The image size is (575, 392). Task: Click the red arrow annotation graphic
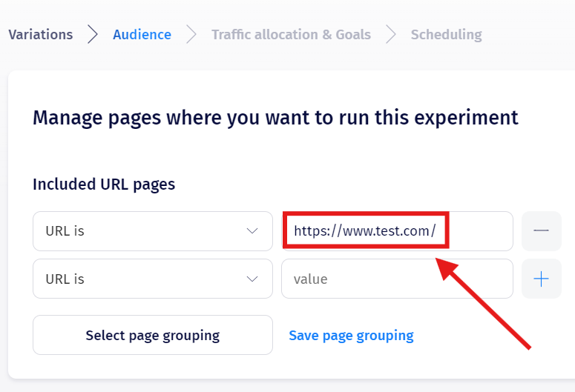click(486, 300)
